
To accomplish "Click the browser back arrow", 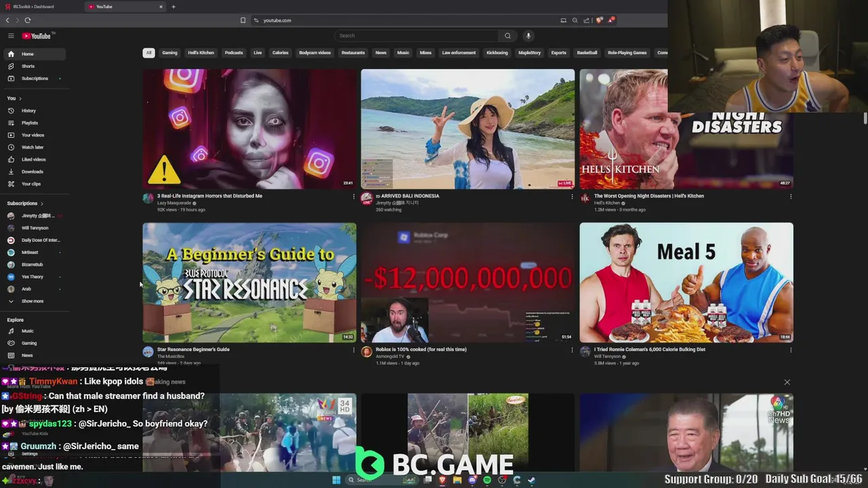I will coord(7,20).
